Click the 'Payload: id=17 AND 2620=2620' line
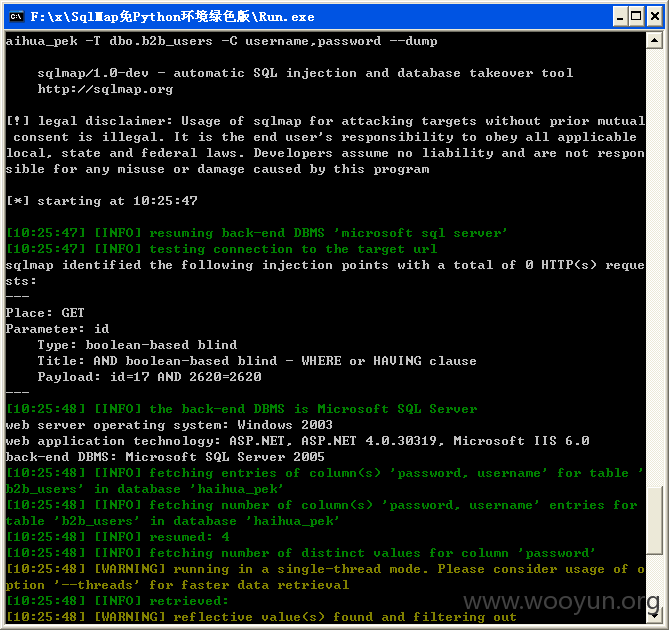 [x=149, y=377]
